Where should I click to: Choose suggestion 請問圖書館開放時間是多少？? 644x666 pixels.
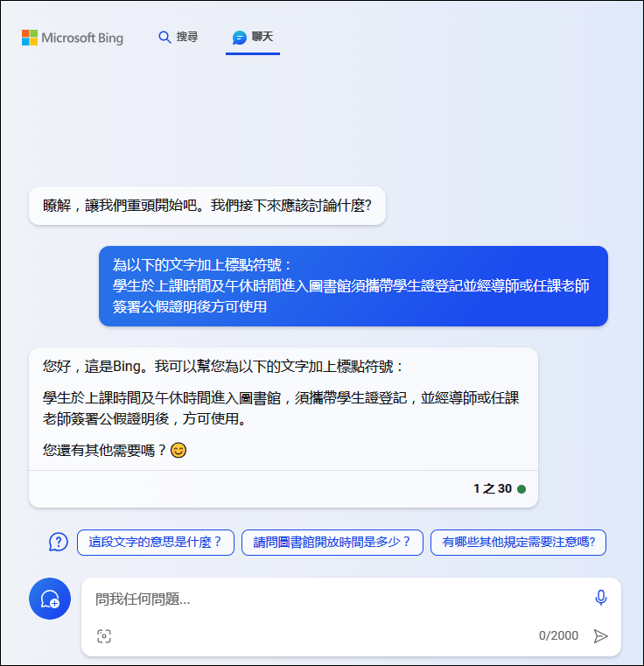pos(332,543)
